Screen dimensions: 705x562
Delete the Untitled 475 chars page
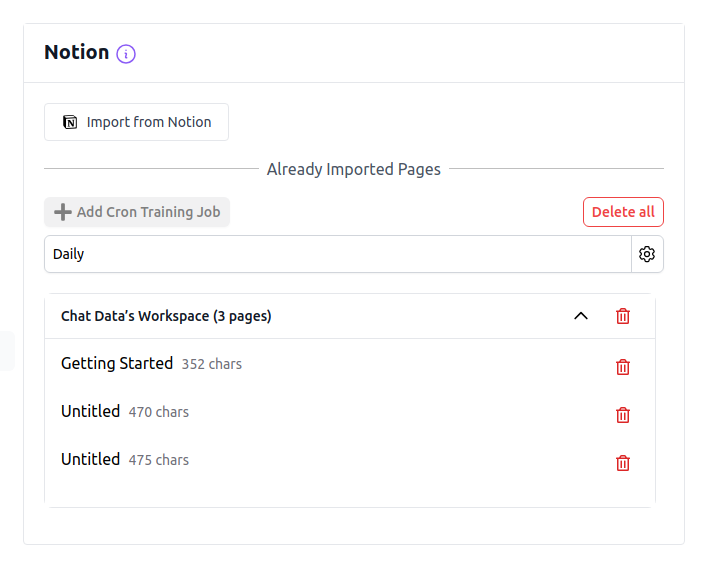coord(623,463)
